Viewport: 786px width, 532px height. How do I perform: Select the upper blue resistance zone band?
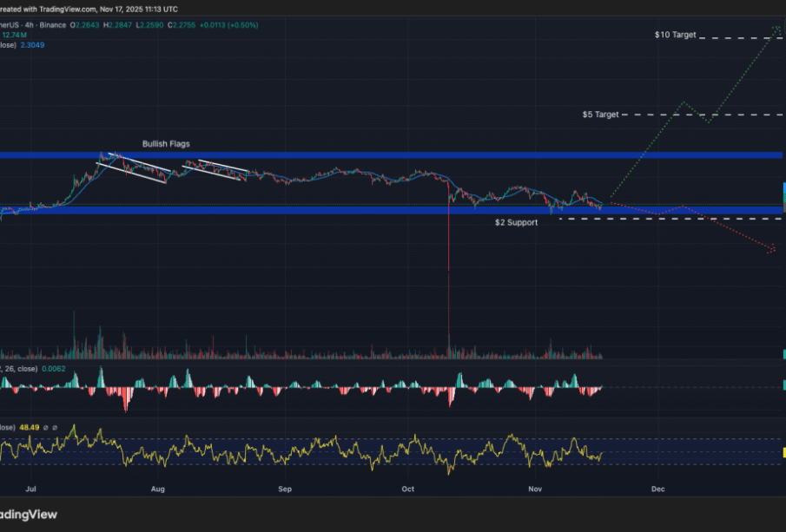[x=391, y=155]
